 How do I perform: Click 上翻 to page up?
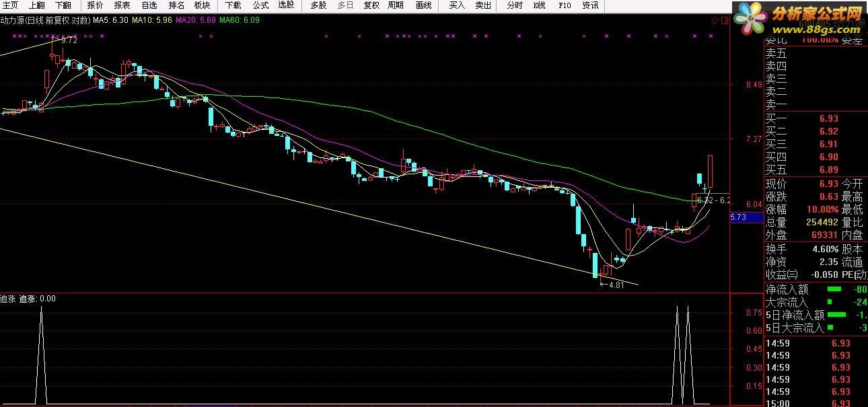37,5
